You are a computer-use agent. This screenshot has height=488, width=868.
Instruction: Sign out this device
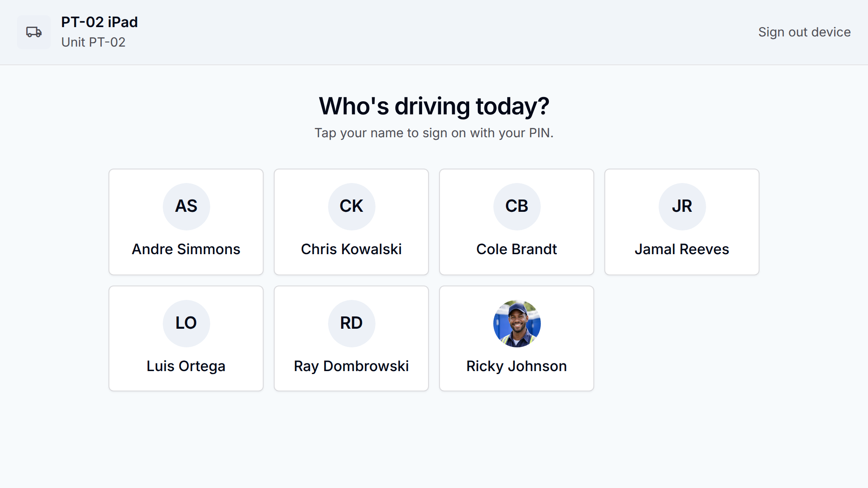point(804,32)
